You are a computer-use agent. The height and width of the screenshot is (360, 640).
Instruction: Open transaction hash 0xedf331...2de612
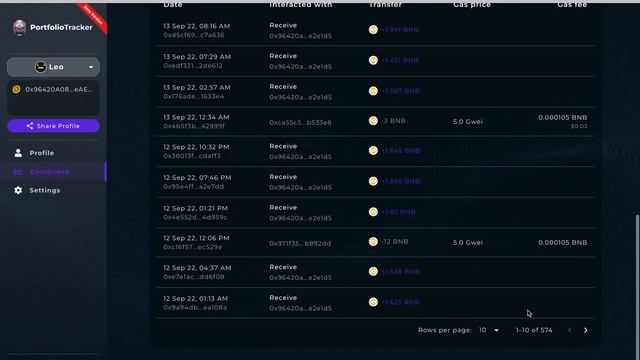tap(193, 66)
